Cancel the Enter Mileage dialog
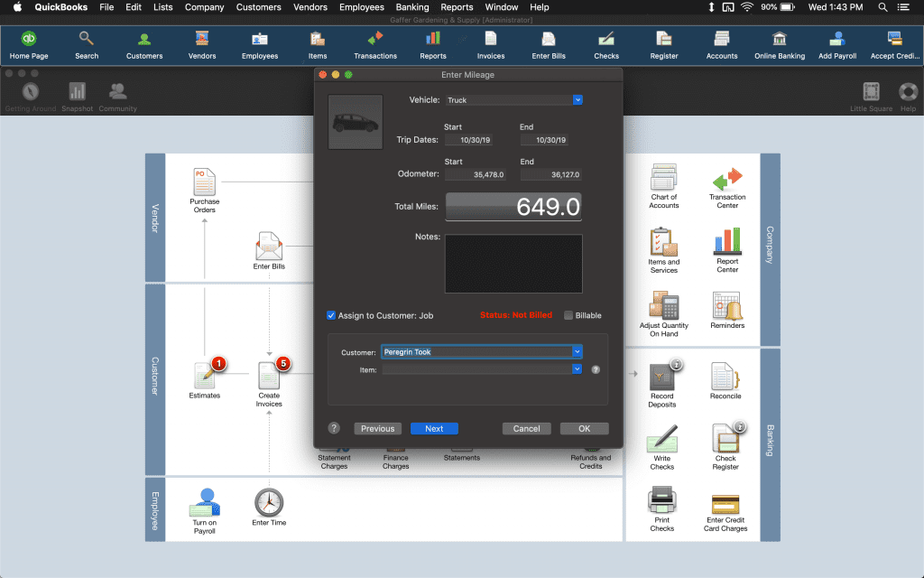The width and height of the screenshot is (924, 578). point(526,429)
